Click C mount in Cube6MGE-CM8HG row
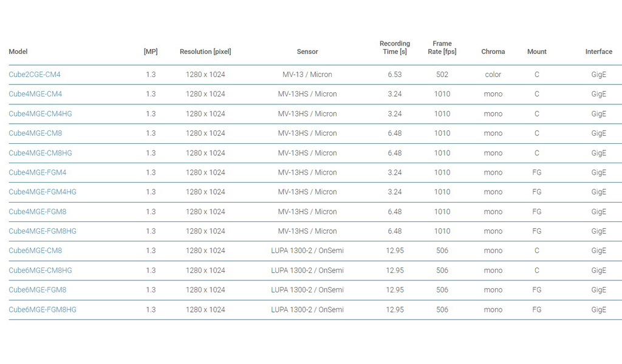 pos(537,270)
